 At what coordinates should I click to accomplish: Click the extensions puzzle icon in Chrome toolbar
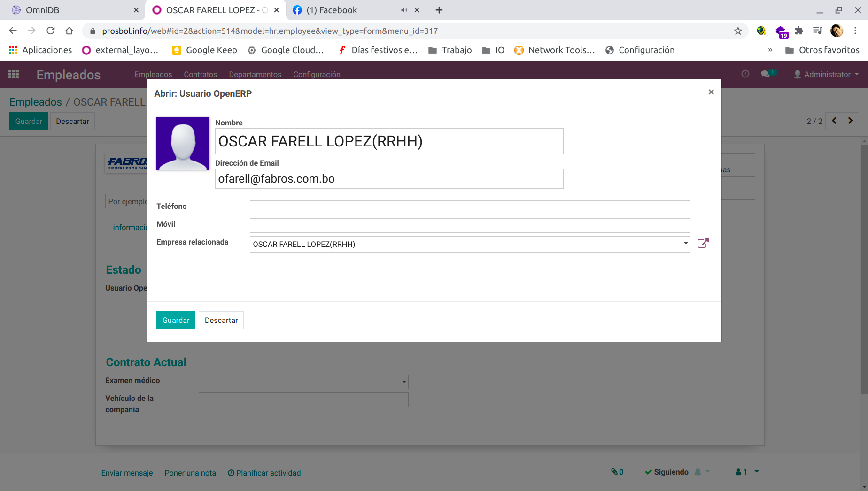[799, 31]
